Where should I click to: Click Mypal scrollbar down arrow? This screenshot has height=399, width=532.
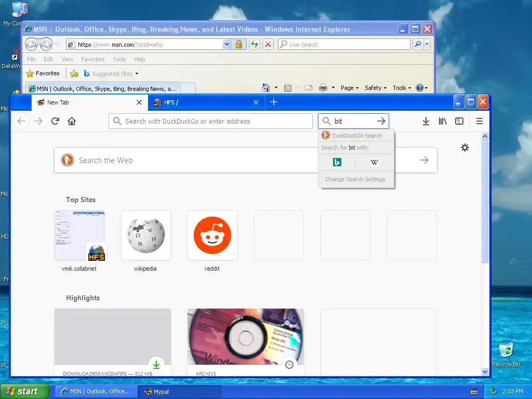pyautogui.click(x=485, y=371)
